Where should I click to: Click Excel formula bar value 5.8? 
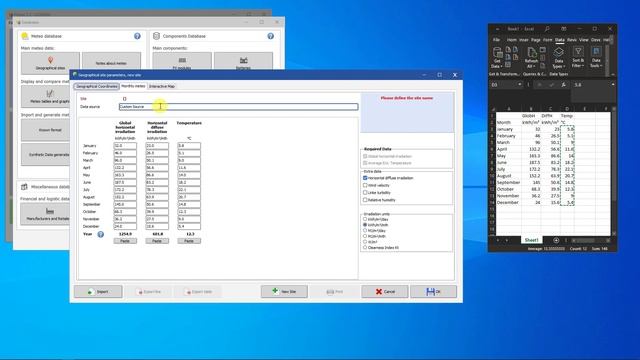coord(578,85)
